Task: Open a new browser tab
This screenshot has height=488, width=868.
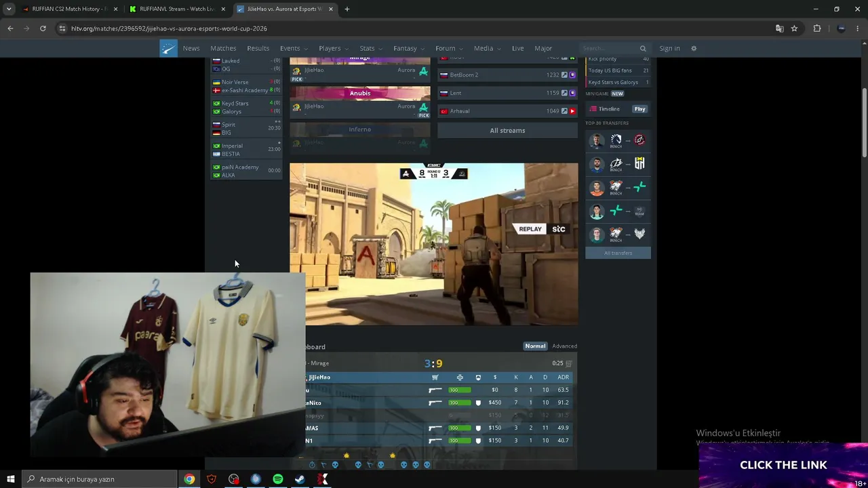Action: click(x=347, y=9)
